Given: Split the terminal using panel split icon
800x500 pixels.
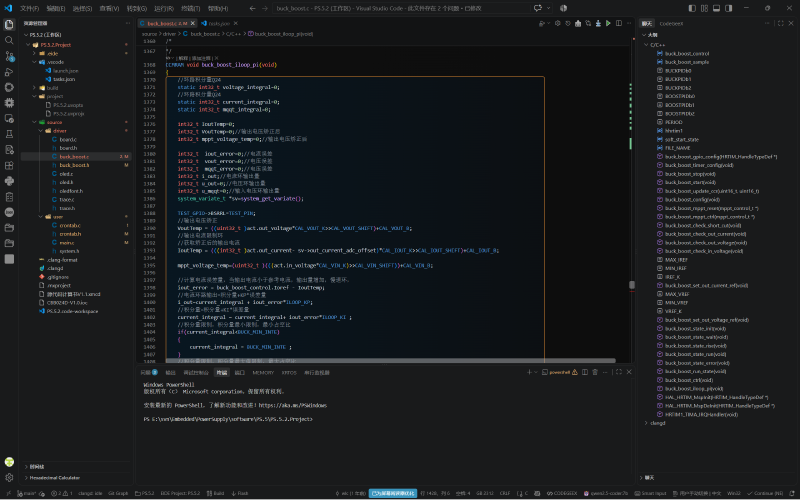Looking at the screenshot, I should pyautogui.click(x=585, y=372).
